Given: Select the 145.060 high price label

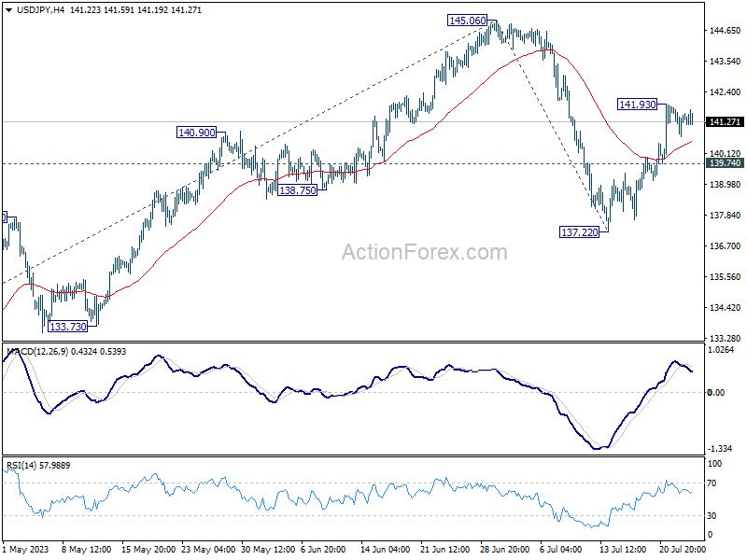Looking at the screenshot, I should coord(468,21).
